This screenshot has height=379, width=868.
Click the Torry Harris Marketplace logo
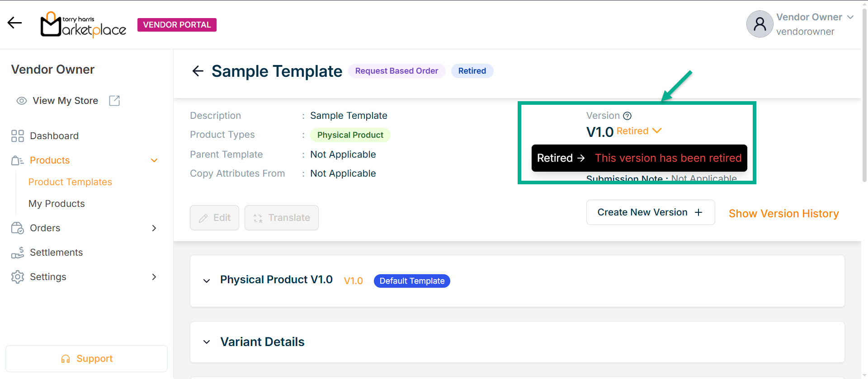[83, 24]
